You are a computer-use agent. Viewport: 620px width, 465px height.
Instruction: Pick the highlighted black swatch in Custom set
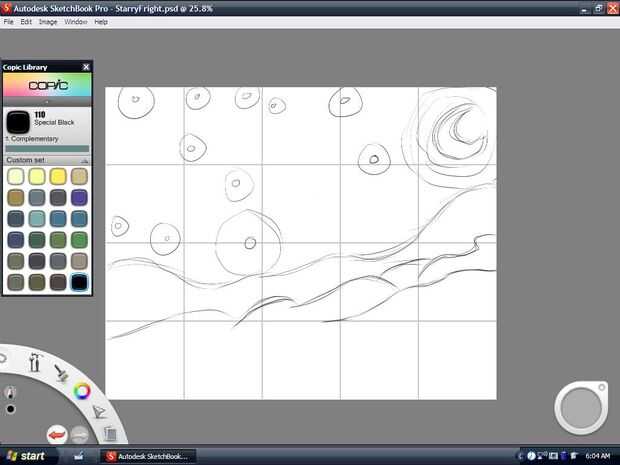tap(79, 282)
